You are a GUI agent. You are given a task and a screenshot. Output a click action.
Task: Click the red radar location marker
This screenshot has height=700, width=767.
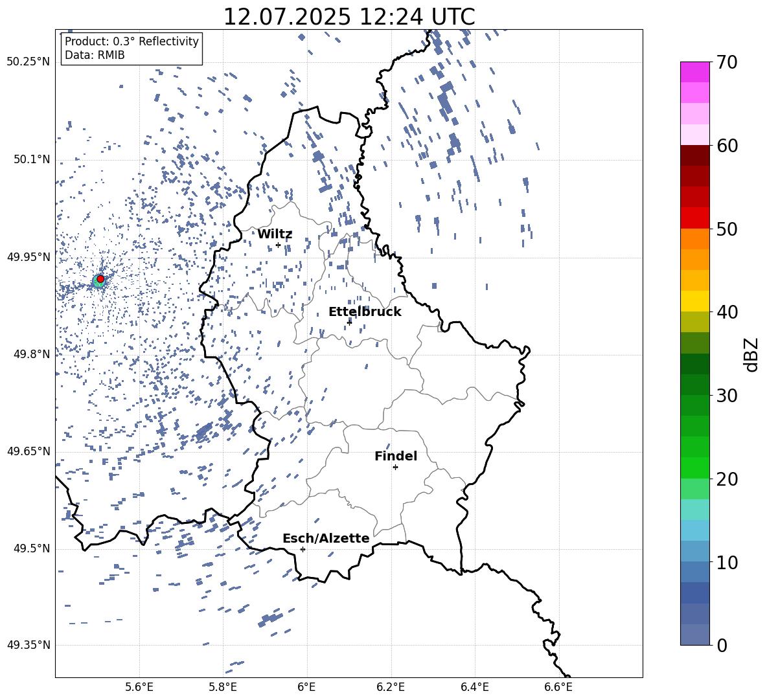tap(100, 278)
